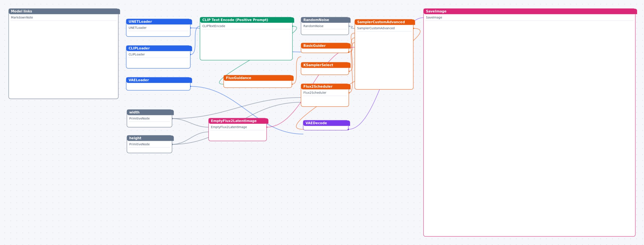
Task: Select the width node header
Action: (x=150, y=112)
